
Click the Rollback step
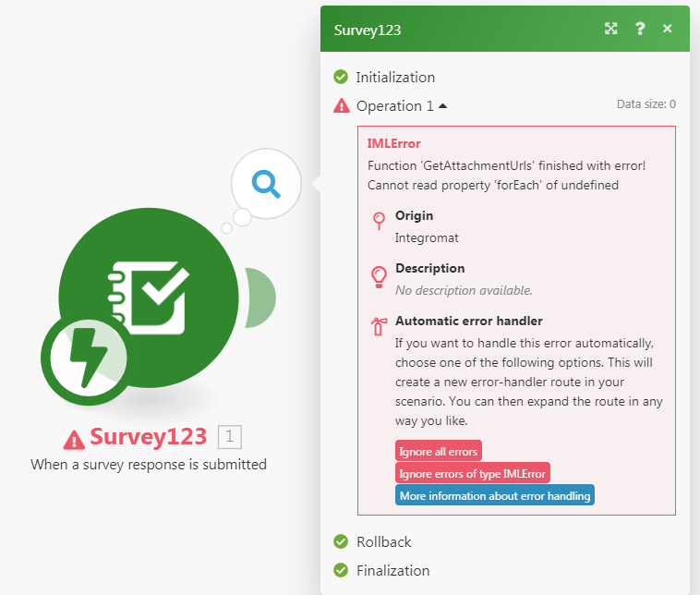coord(383,541)
